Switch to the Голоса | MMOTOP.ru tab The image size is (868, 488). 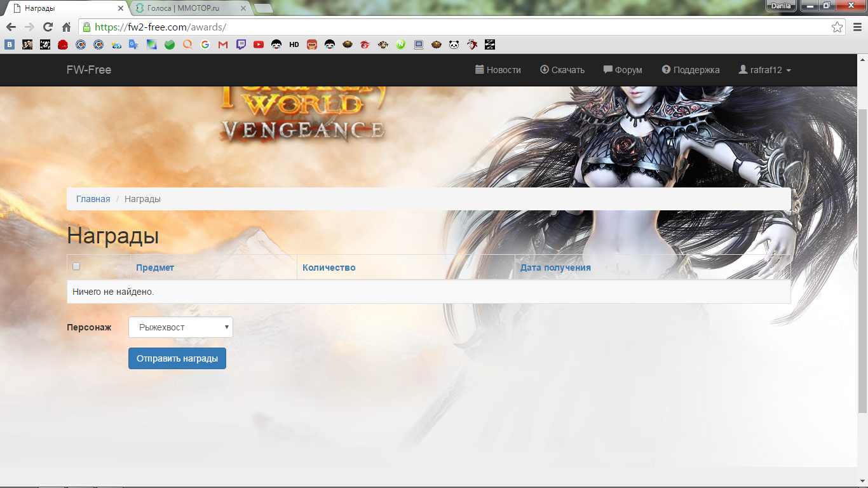pyautogui.click(x=184, y=8)
